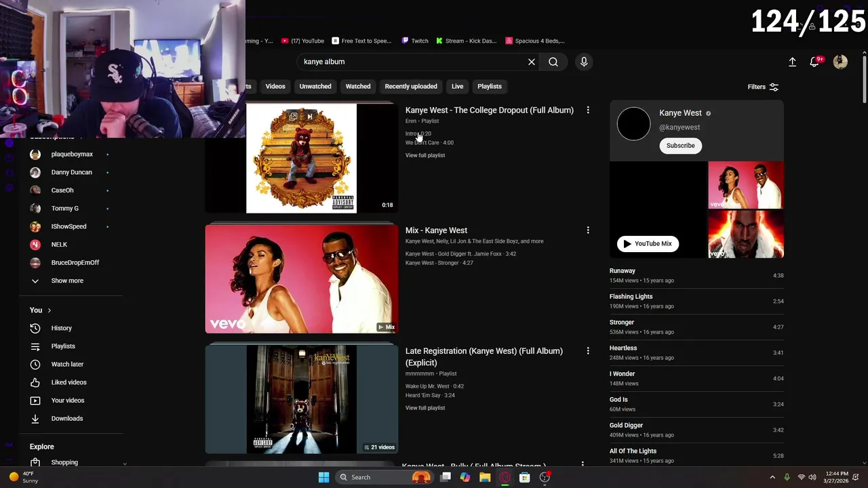
Task: Switch to the (17) YouTube tab
Action: pos(302,41)
